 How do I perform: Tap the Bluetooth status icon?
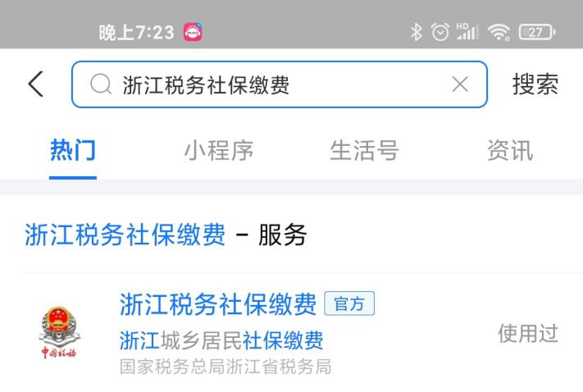tap(416, 32)
